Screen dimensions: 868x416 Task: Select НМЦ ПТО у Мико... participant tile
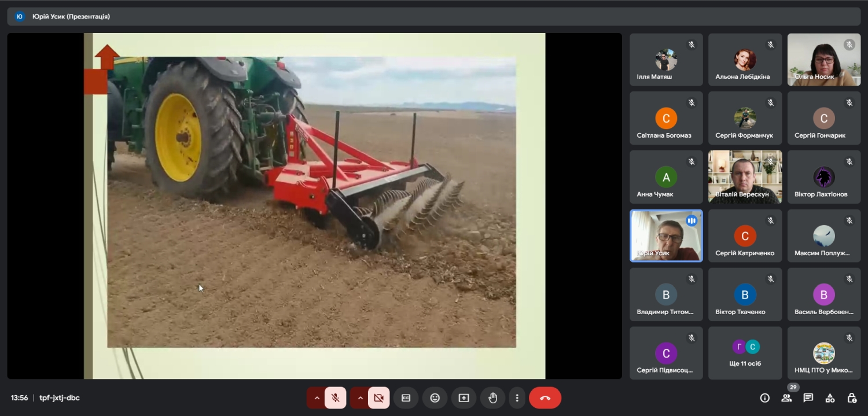[824, 354]
